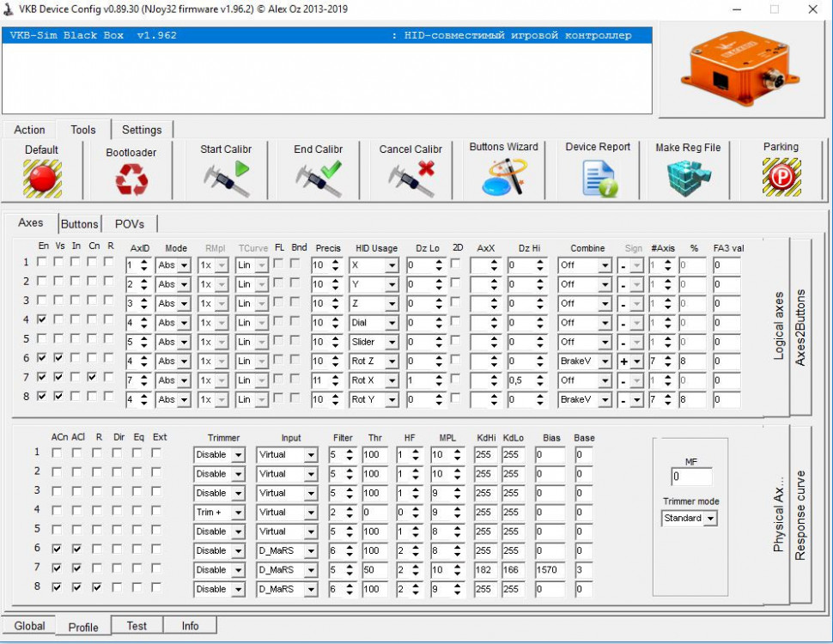Click the MF input field

[x=690, y=475]
